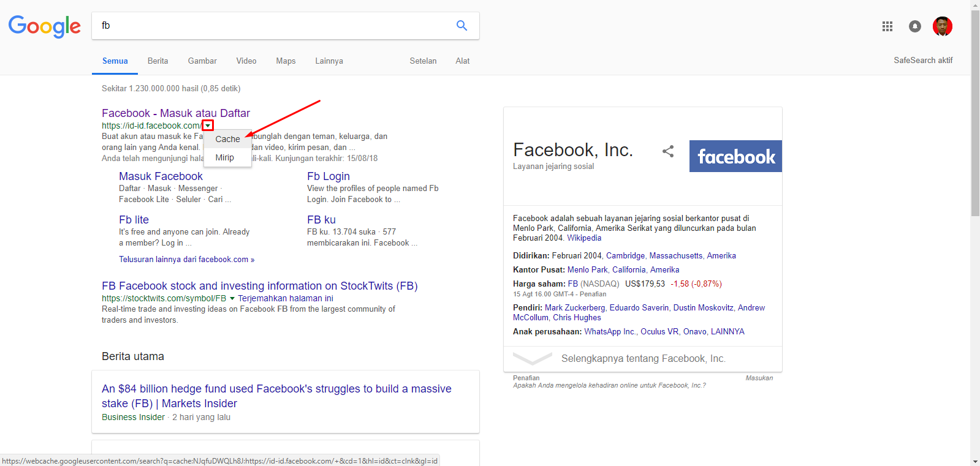Open the Fb Login sitelink
The width and height of the screenshot is (980, 466).
[329, 176]
